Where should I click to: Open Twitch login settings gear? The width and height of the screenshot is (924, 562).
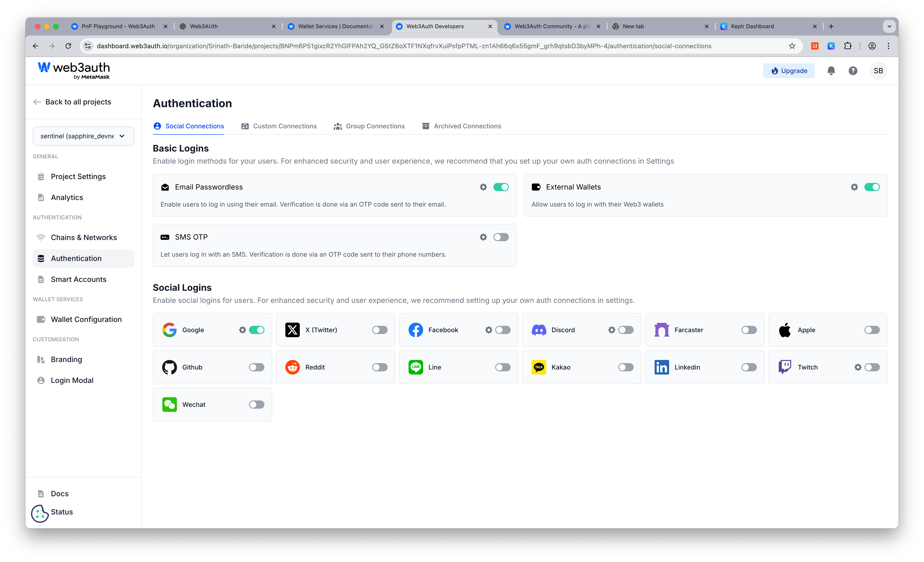pos(858,367)
